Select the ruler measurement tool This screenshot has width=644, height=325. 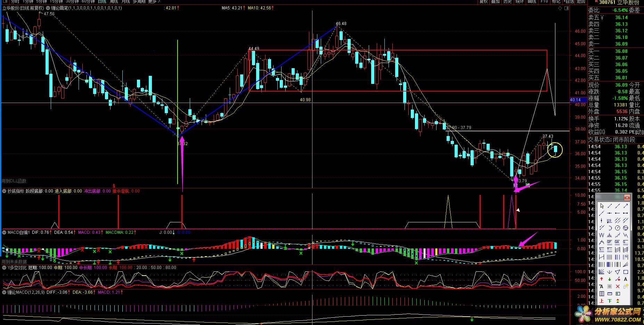(x=610, y=294)
